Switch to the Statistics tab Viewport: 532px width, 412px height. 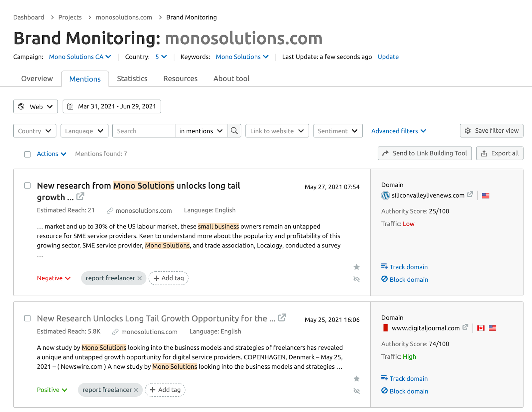coord(132,79)
